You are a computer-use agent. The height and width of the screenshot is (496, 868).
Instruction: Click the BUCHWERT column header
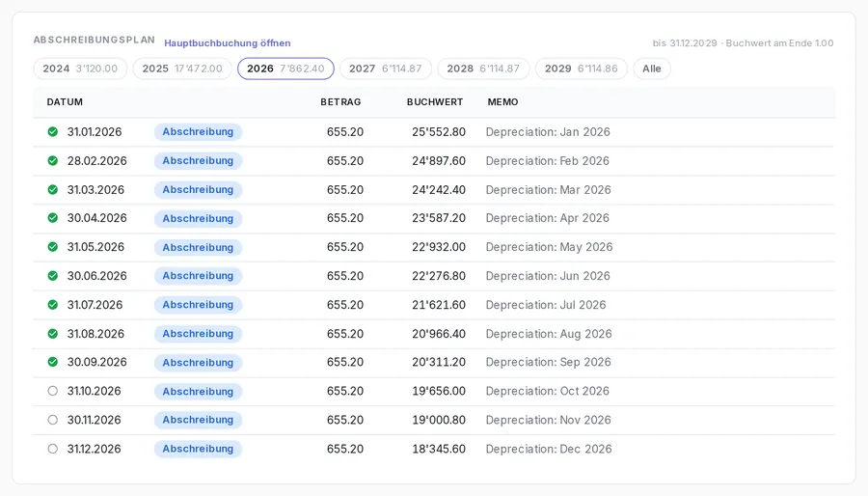point(435,102)
